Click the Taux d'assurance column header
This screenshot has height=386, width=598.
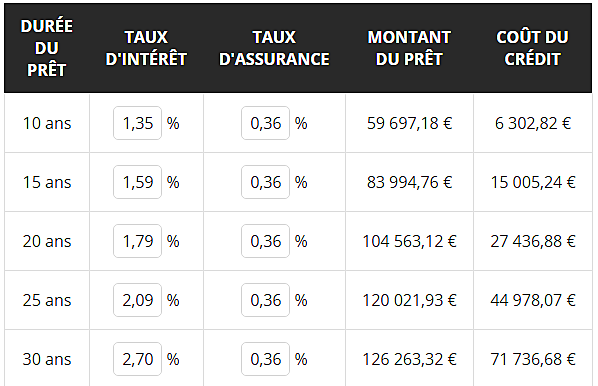274,48
